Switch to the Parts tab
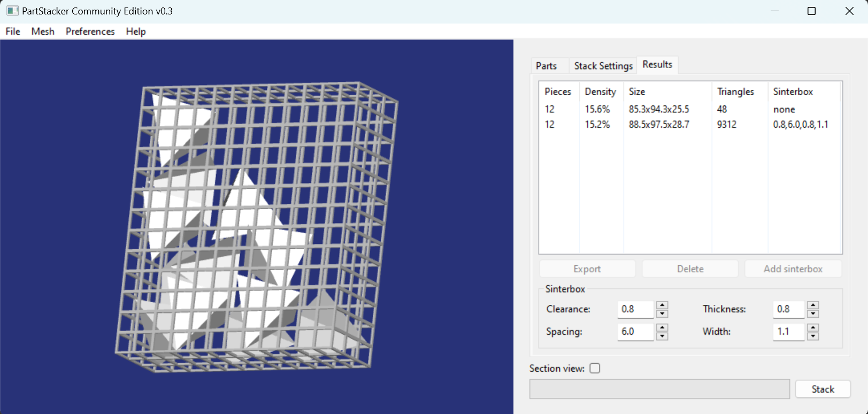Screen dimensions: 868x414 546,66
